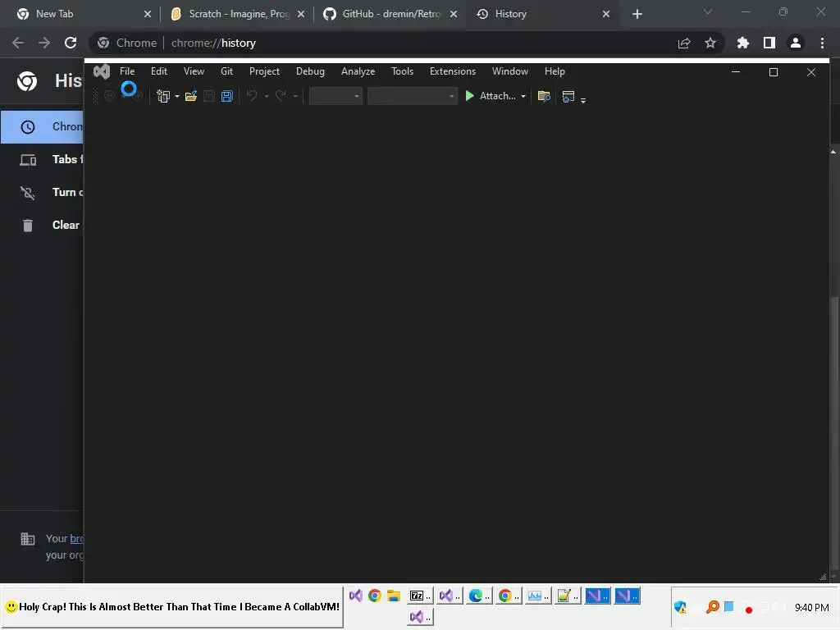
Task: Open the Git menu
Action: 226,71
